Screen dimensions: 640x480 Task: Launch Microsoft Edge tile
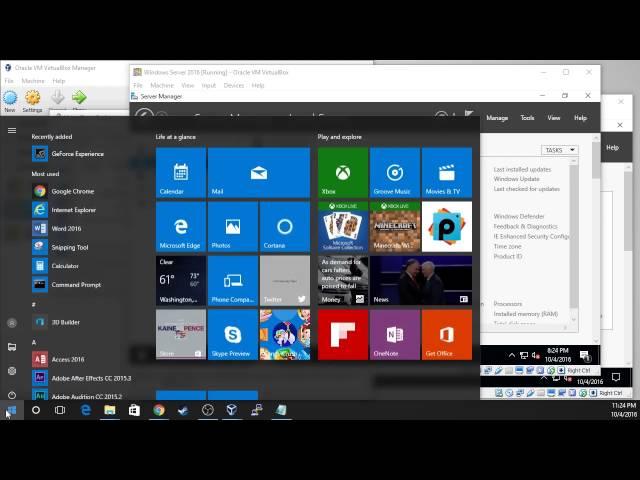click(181, 227)
